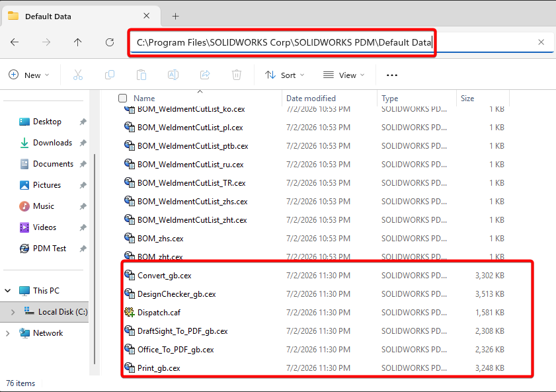Select the Dispatch.caf file icon
The width and height of the screenshot is (556, 392).
130,312
